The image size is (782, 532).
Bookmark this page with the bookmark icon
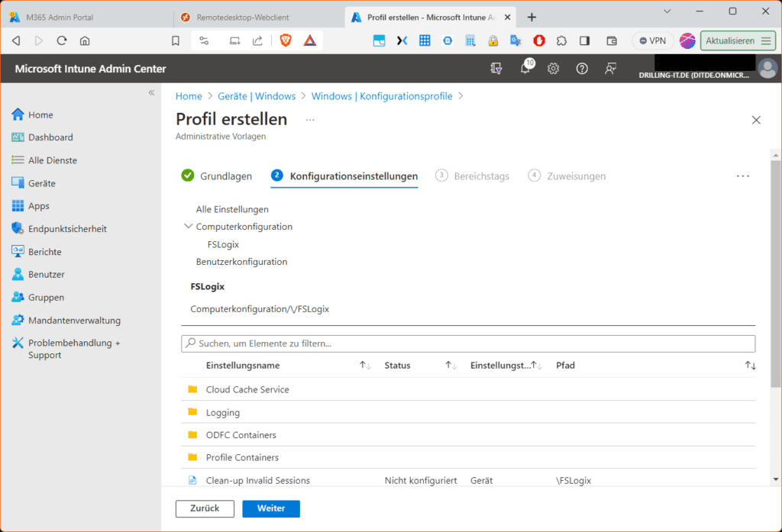(176, 41)
